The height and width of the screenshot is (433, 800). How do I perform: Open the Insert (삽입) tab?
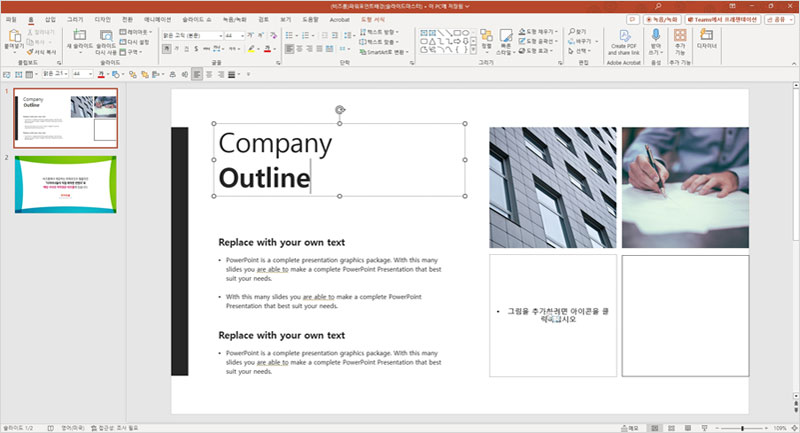pyautogui.click(x=50, y=19)
